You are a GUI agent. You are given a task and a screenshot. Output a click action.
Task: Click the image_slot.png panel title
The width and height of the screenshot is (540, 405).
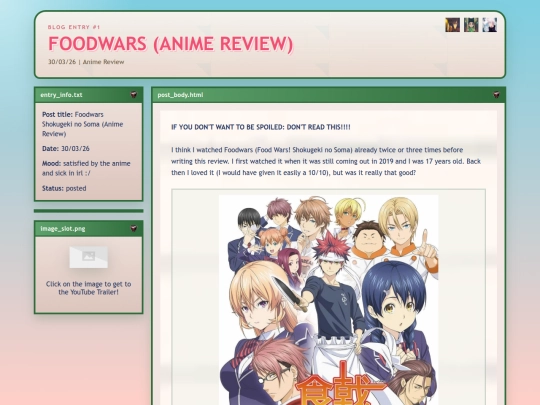click(63, 228)
